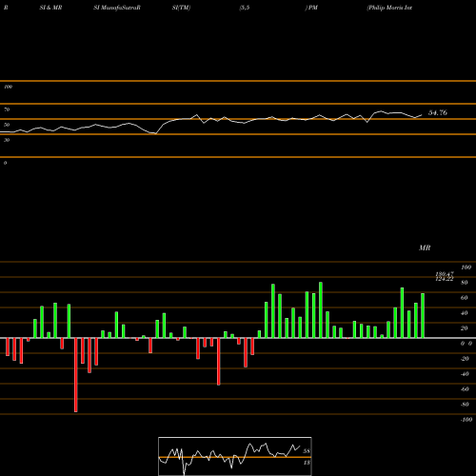
Task: Click the 40 label on the MR axis
Action: (x=464, y=313)
